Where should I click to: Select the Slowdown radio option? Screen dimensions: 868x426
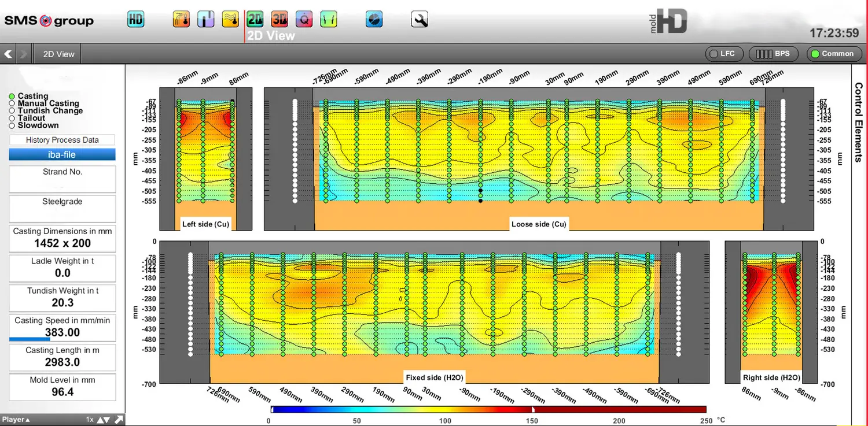point(12,125)
